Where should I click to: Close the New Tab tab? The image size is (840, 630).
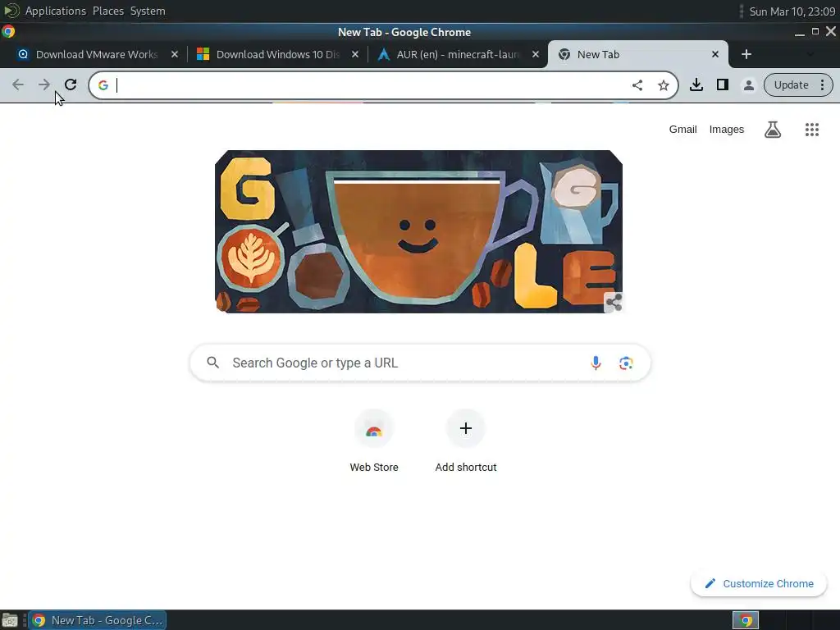pos(715,54)
